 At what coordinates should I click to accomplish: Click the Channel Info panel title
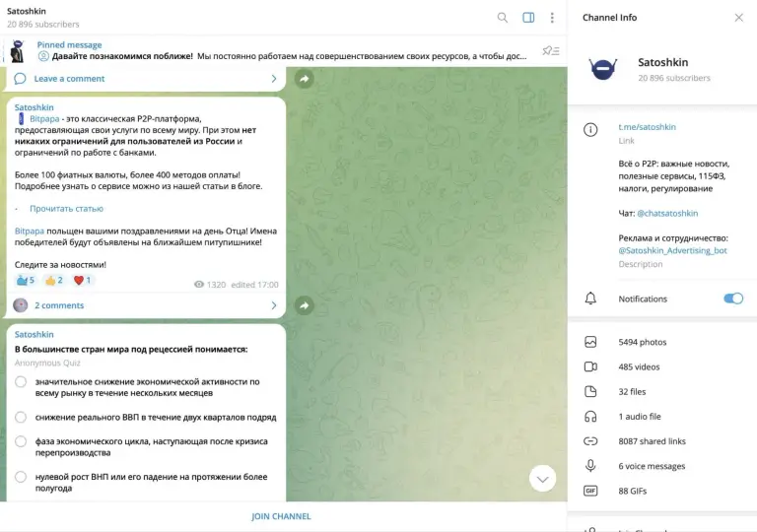point(609,18)
